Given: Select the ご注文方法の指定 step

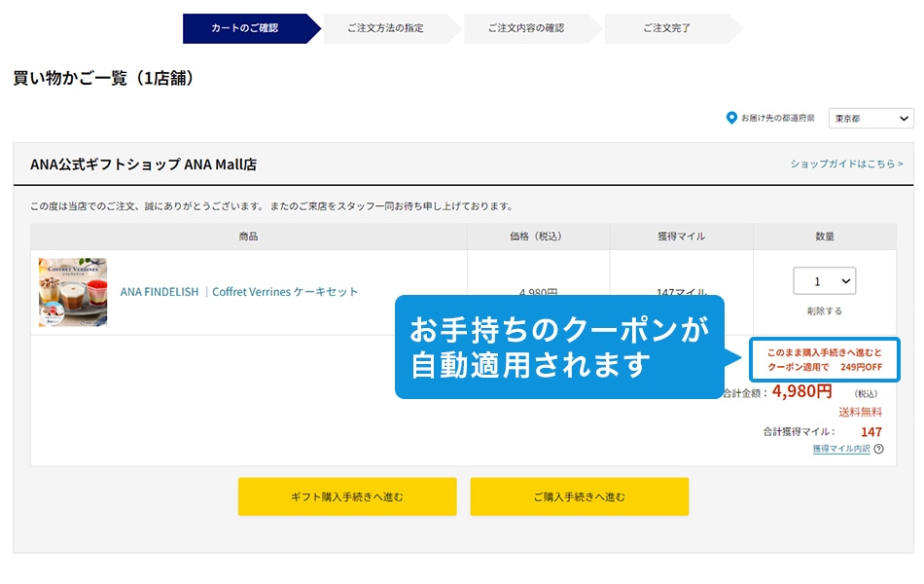Looking at the screenshot, I should pyautogui.click(x=387, y=29).
